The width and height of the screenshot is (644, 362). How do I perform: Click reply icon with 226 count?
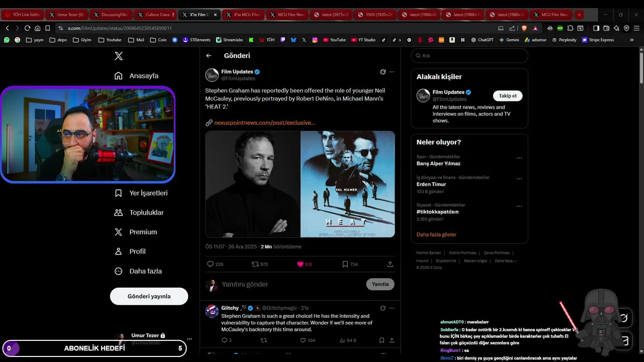[x=210, y=264]
